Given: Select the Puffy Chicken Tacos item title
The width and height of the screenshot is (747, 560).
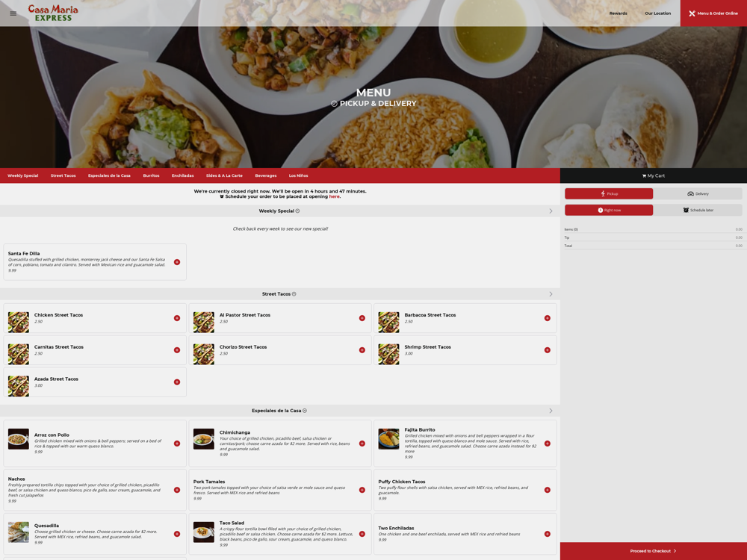Looking at the screenshot, I should 402,482.
